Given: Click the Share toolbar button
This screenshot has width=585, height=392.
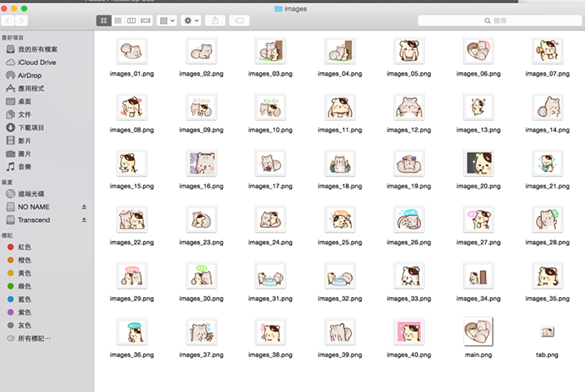Looking at the screenshot, I should (214, 20).
